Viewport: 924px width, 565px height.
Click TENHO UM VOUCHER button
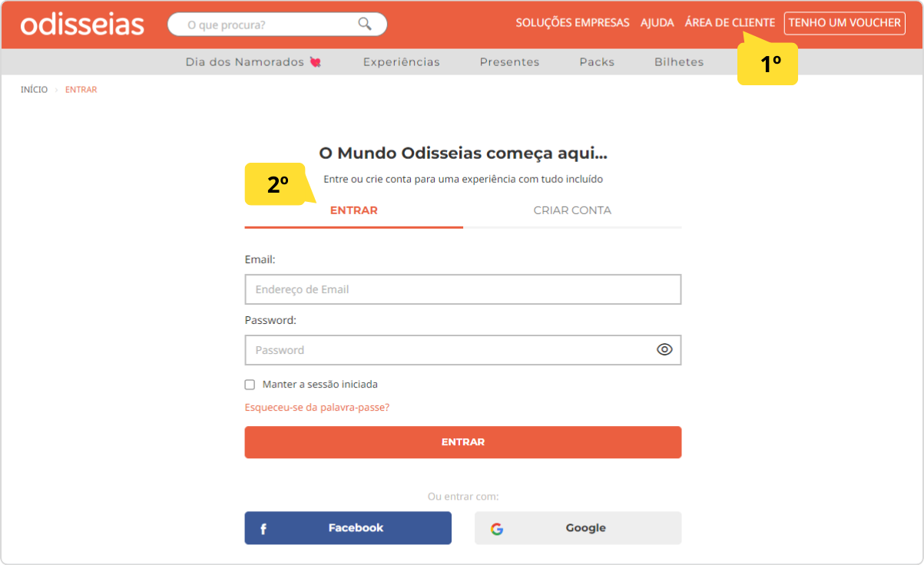845,23
